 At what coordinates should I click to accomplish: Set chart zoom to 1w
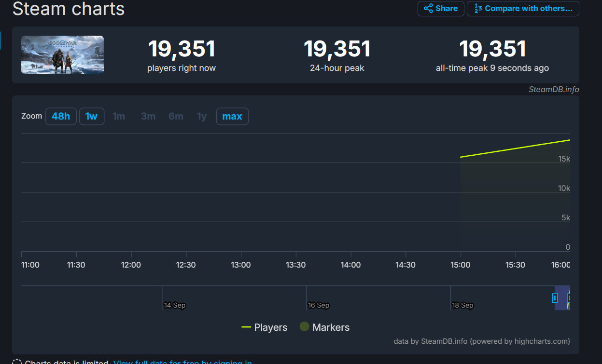92,116
